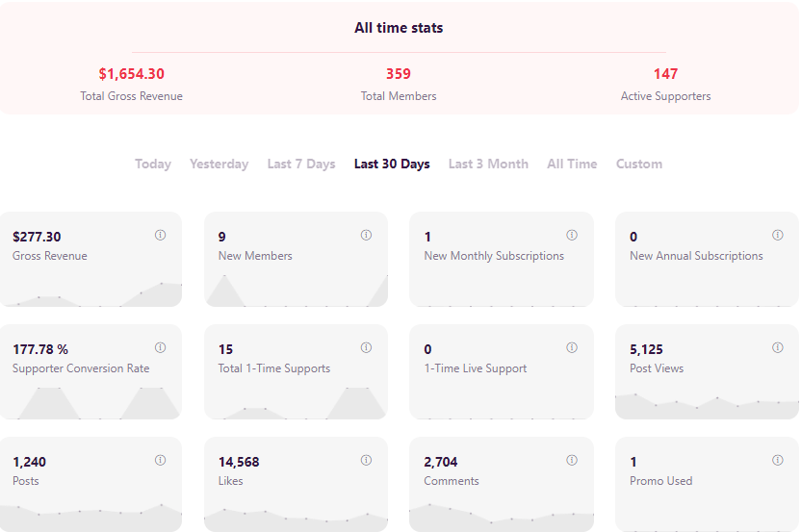Screen dimensions: 801x532
Task: Click the 1,240 posts value
Action: tap(30, 462)
